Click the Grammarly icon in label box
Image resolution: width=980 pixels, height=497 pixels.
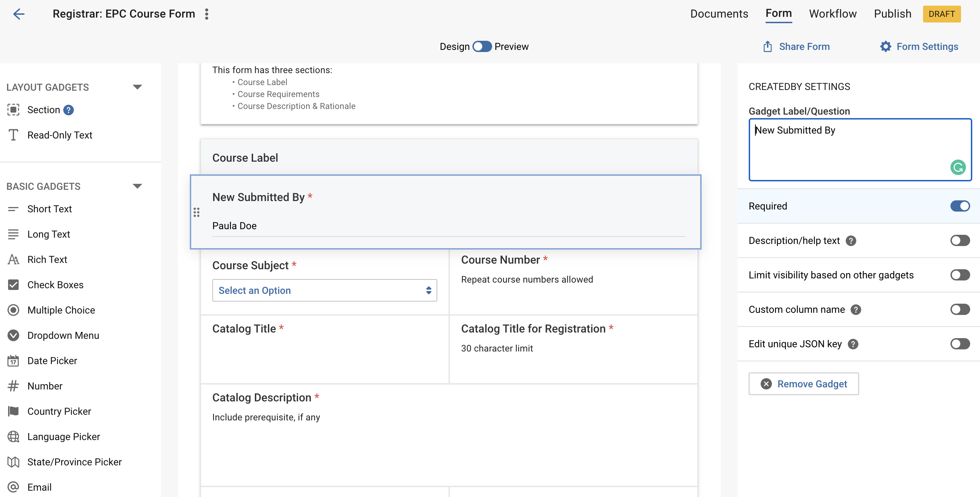pyautogui.click(x=957, y=167)
